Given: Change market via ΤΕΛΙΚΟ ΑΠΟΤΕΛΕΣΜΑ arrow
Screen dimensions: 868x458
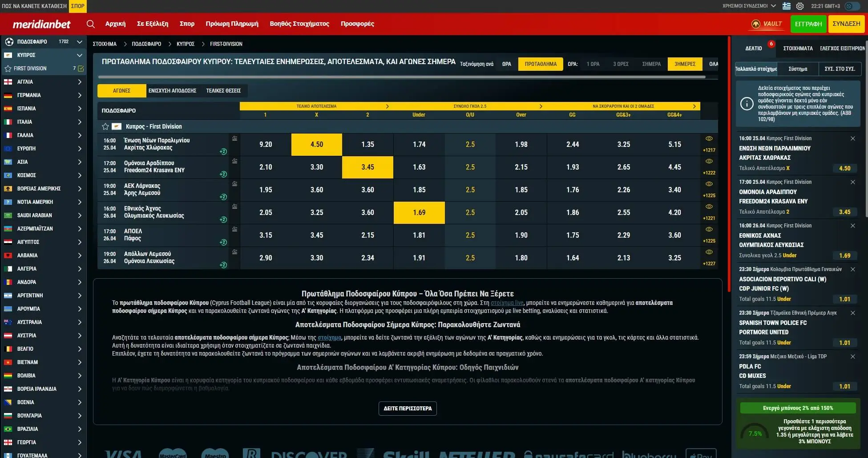Looking at the screenshot, I should click(x=388, y=106).
